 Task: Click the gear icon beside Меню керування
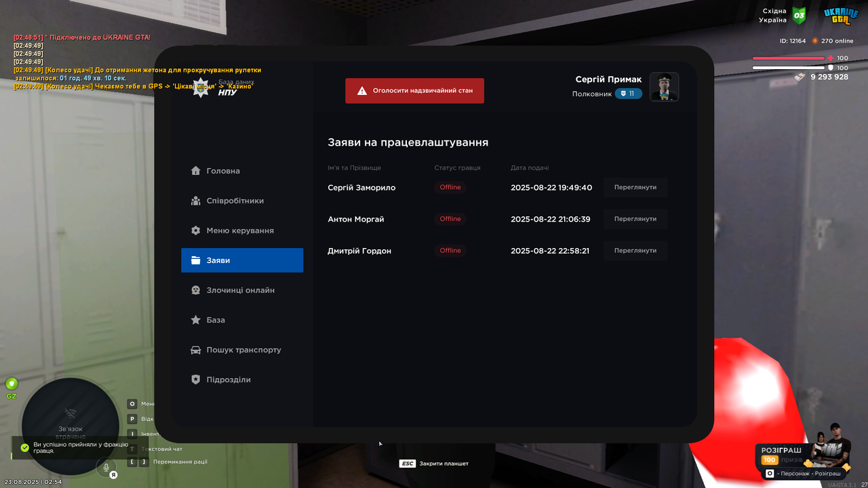[x=196, y=230]
